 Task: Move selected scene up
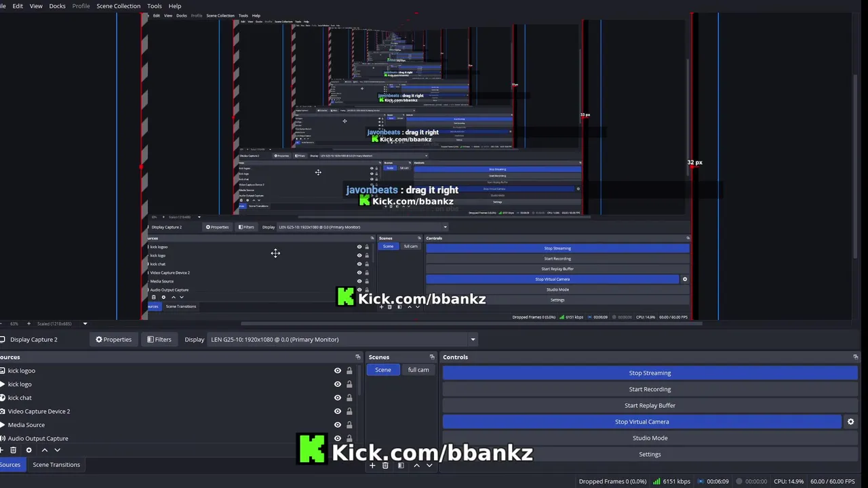(x=416, y=466)
